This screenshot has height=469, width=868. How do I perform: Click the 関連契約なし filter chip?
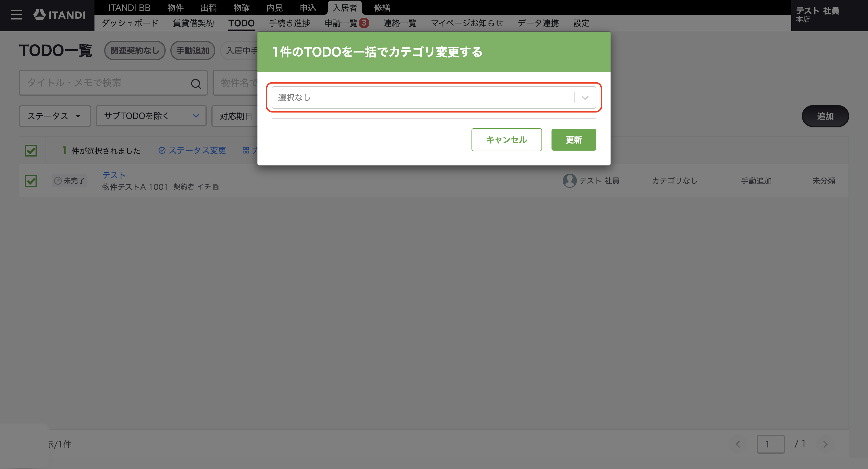point(134,51)
